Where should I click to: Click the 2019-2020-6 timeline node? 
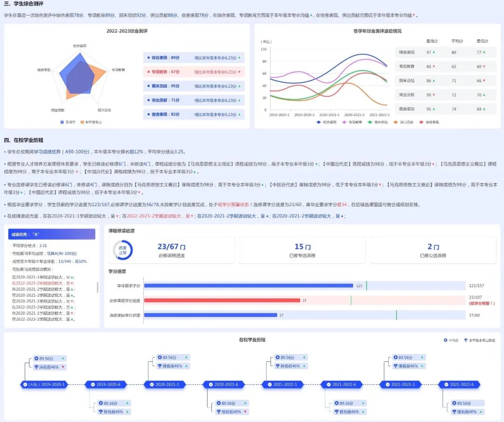(106, 385)
